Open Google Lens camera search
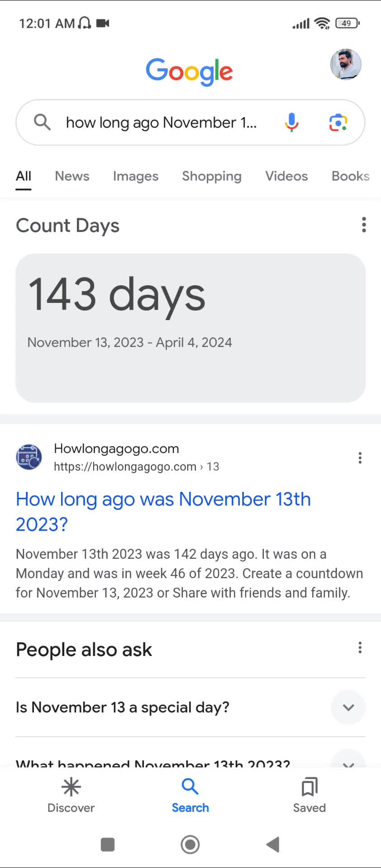Viewport: 381px width, 868px height. 338,123
